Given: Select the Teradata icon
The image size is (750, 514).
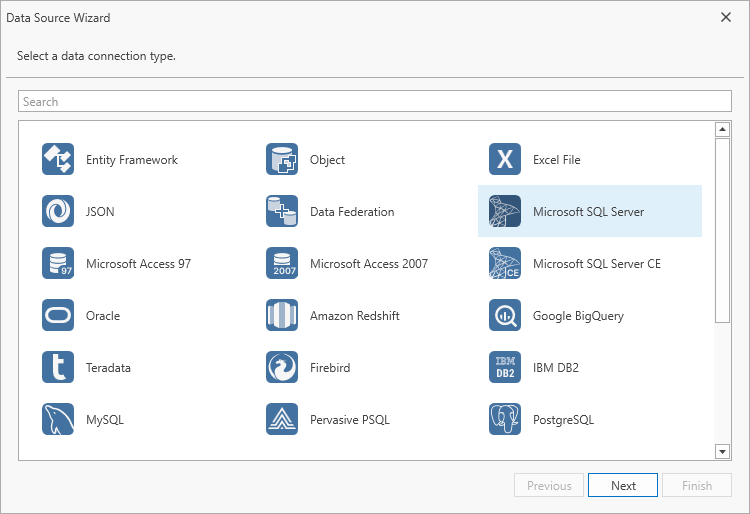Looking at the screenshot, I should click(x=58, y=367).
